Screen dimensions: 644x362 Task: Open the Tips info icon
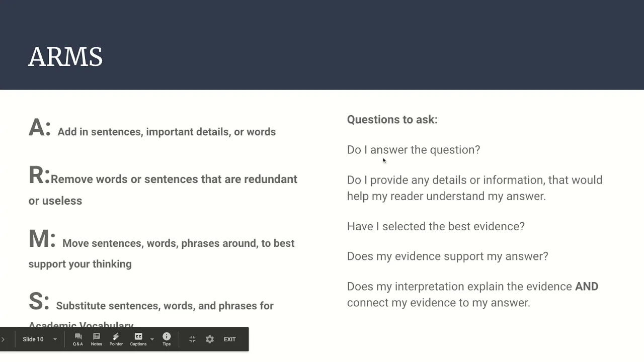[x=167, y=339]
